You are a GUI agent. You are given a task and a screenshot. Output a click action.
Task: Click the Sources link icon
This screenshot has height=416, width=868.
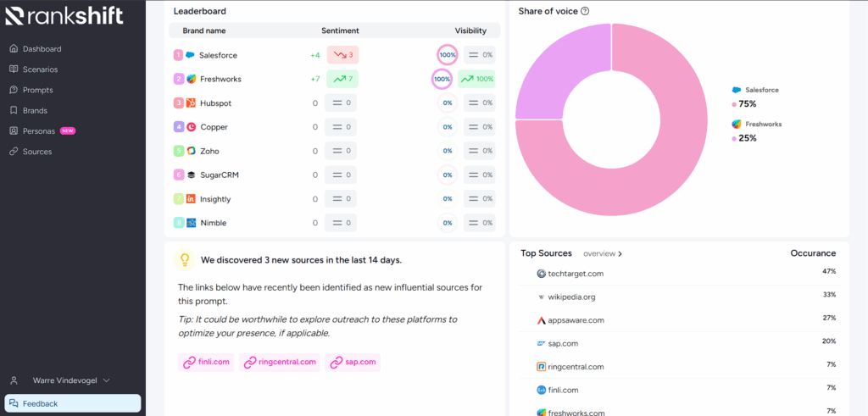click(x=14, y=152)
